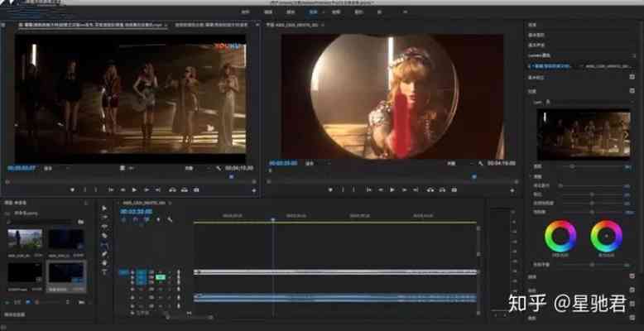Select the Track Select Forward tool

click(104, 218)
